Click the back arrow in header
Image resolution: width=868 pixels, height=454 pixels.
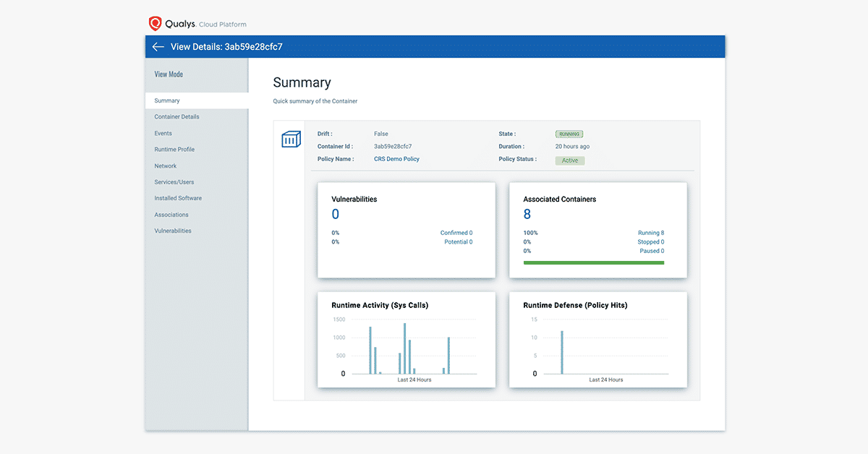[x=158, y=47]
